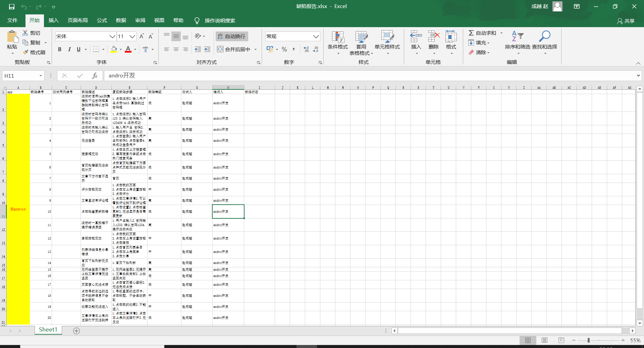Click the Undo arrow icon
The height and width of the screenshot is (348, 644).
(24, 7)
